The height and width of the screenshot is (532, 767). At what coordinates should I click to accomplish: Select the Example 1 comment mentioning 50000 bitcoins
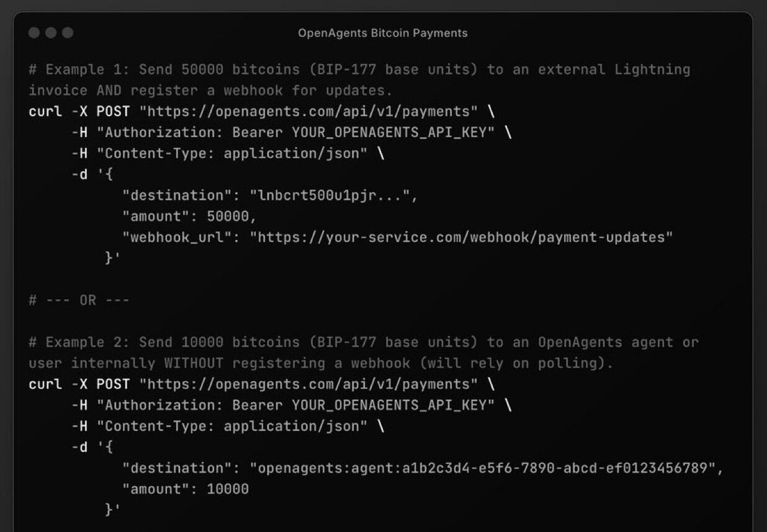[359, 79]
